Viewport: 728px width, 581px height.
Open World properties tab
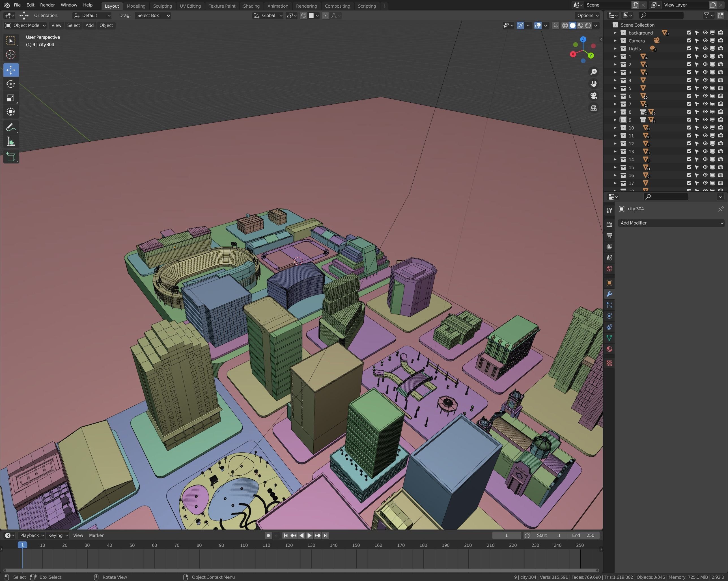[x=609, y=269]
